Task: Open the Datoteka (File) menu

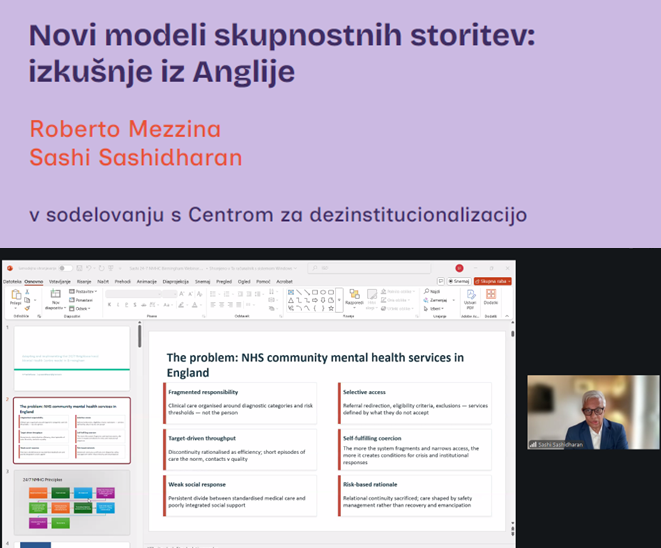Action: [x=12, y=282]
